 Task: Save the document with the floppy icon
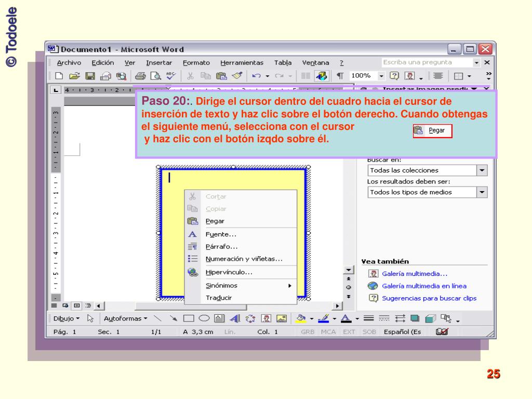[90, 76]
